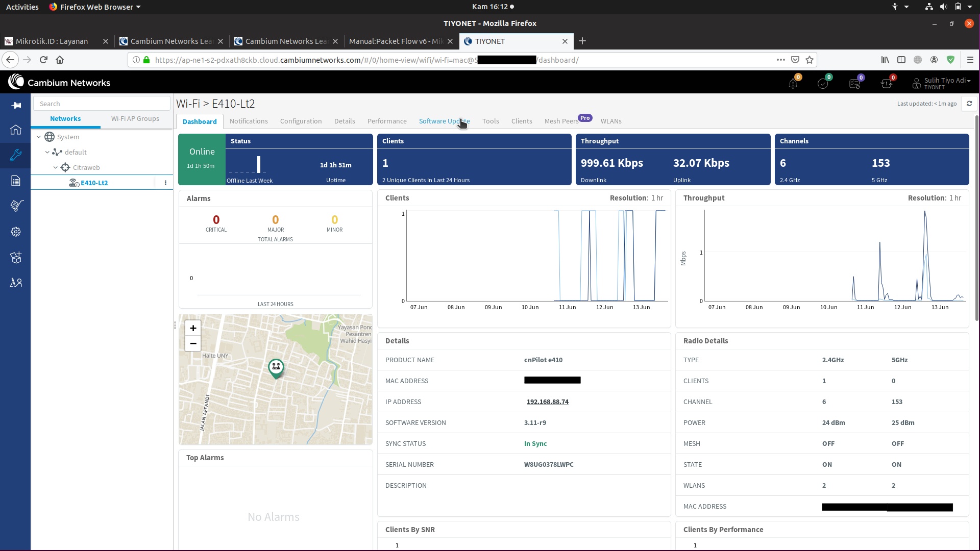
Task: Bookmark this page with star icon
Action: coord(810,60)
